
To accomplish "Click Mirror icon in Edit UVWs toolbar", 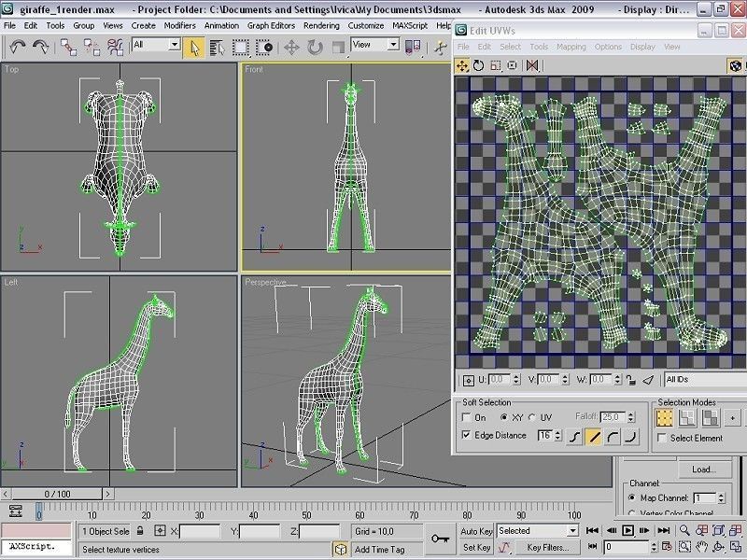I will click(532, 65).
